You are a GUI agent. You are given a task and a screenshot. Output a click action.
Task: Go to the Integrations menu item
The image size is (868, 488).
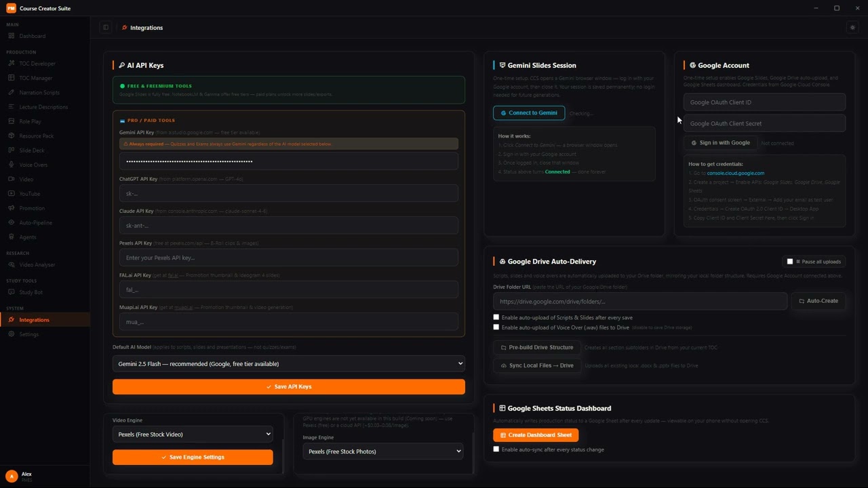coord(45,320)
